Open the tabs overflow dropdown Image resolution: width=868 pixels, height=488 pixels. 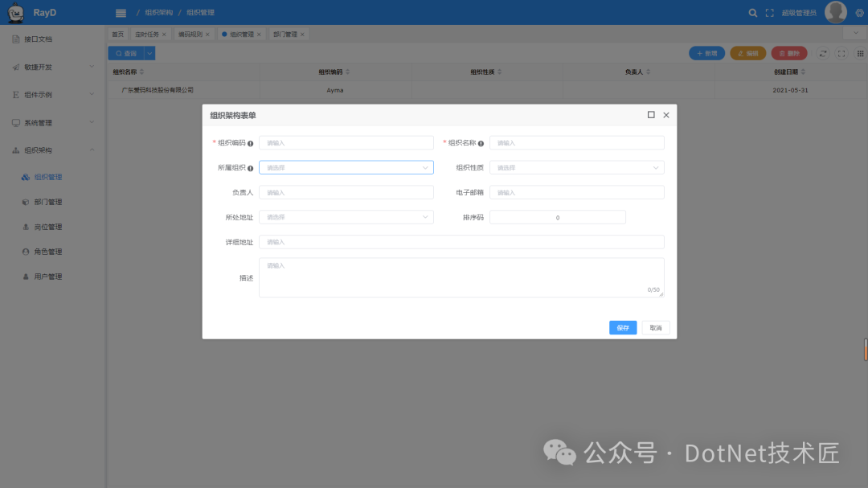point(855,33)
